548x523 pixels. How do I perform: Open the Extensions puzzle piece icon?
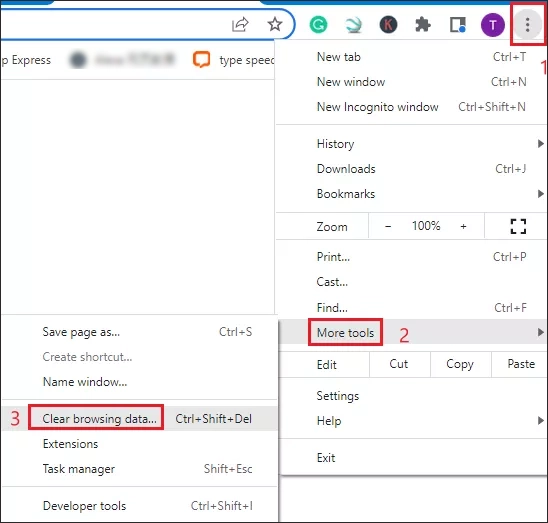pos(423,25)
